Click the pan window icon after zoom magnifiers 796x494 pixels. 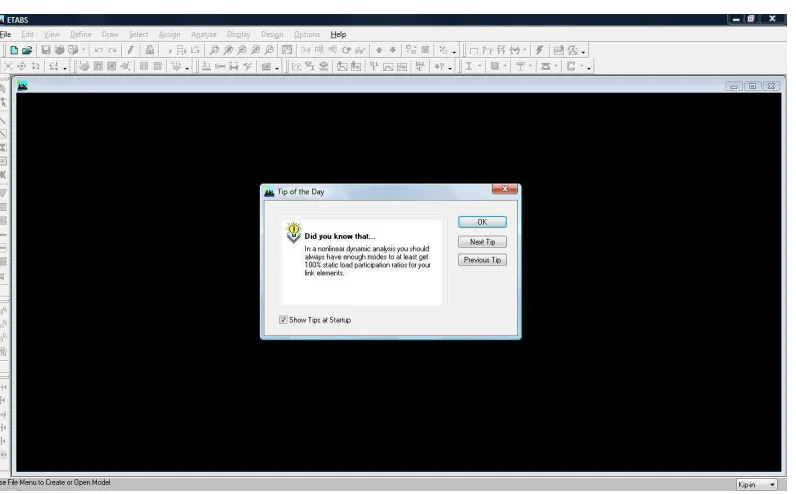coord(287,50)
